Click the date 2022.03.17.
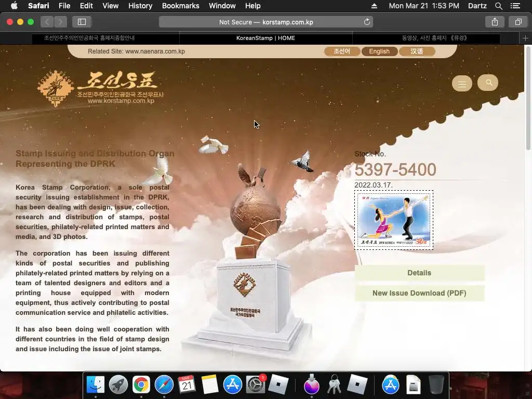This screenshot has width=532, height=399. [374, 185]
